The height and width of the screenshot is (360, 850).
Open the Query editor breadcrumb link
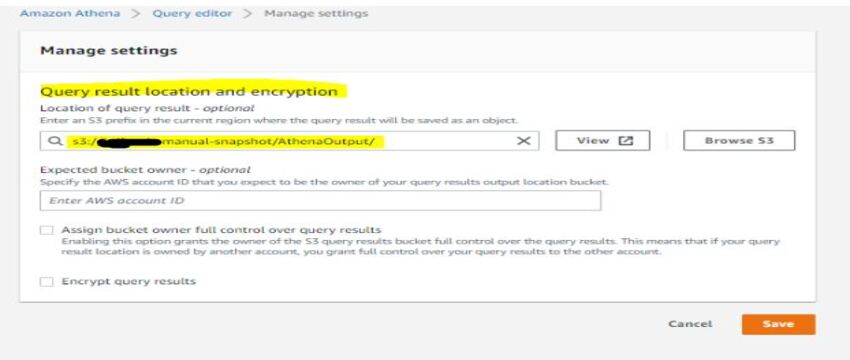click(x=192, y=13)
